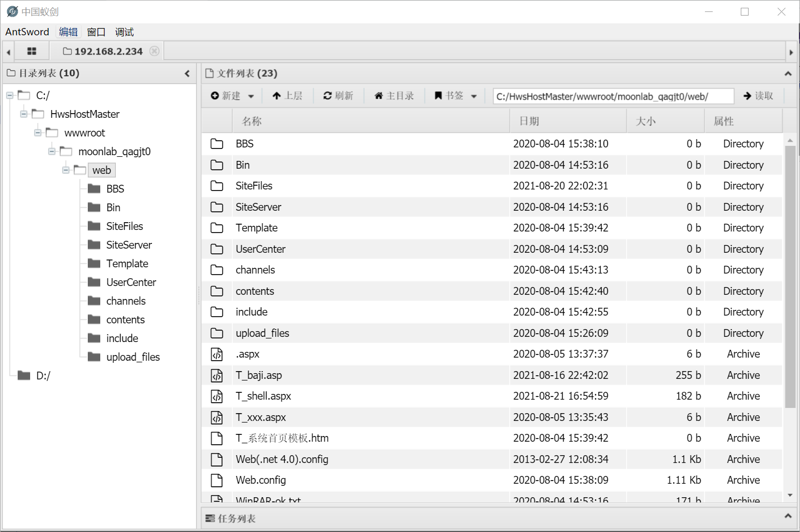
Task: Select UserCenter folder in directory tree
Action: coord(131,282)
